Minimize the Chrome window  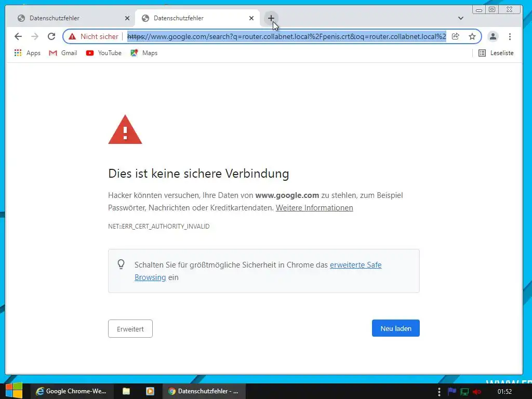point(478,9)
